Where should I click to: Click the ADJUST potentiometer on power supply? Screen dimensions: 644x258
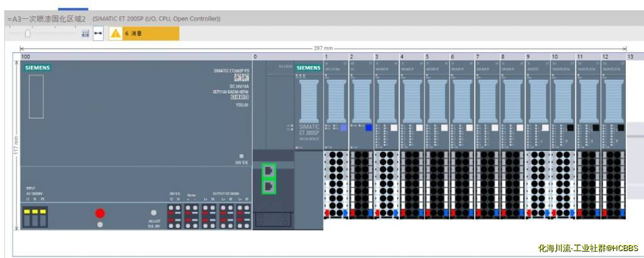153,213
